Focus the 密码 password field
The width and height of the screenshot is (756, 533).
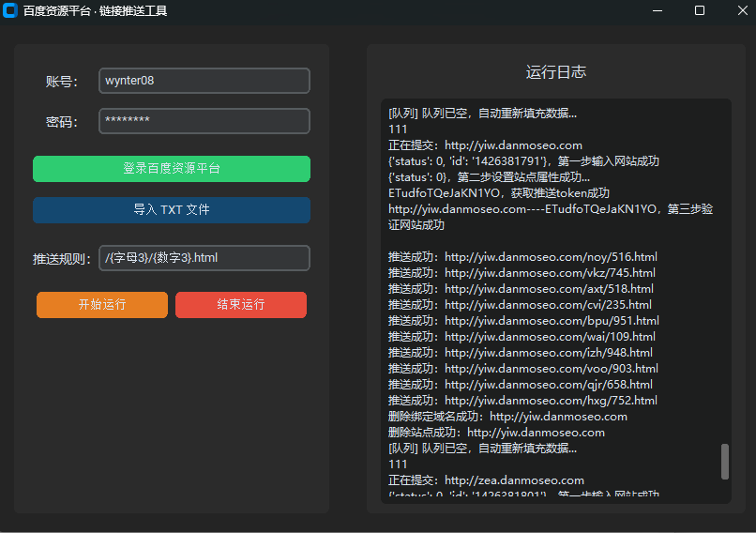click(204, 121)
